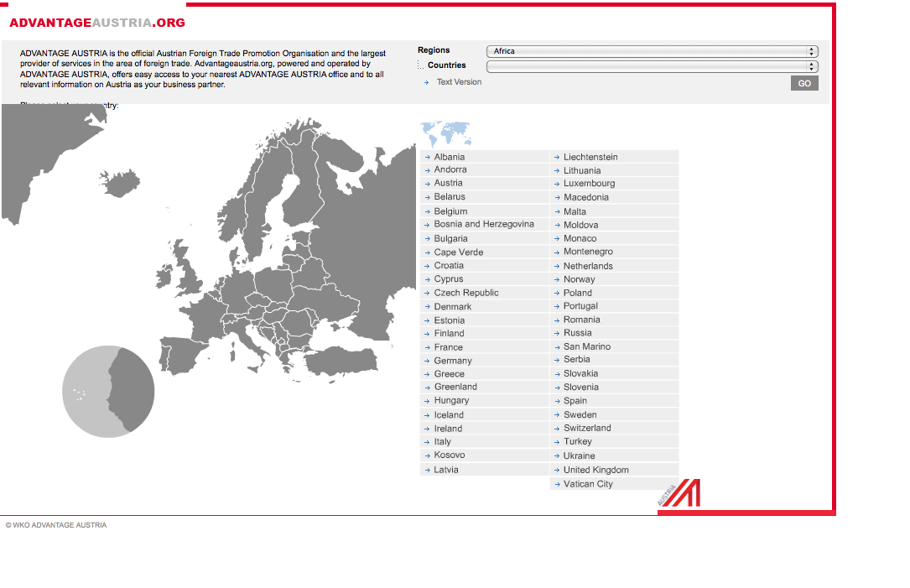The width and height of the screenshot is (910, 588).
Task: Click the GO button
Action: 804,83
